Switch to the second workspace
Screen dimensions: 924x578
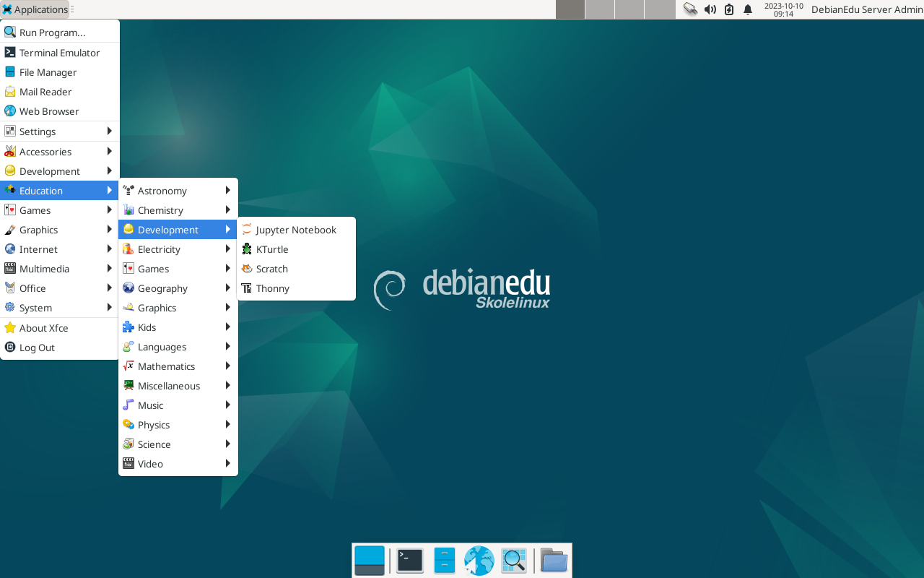[599, 9]
